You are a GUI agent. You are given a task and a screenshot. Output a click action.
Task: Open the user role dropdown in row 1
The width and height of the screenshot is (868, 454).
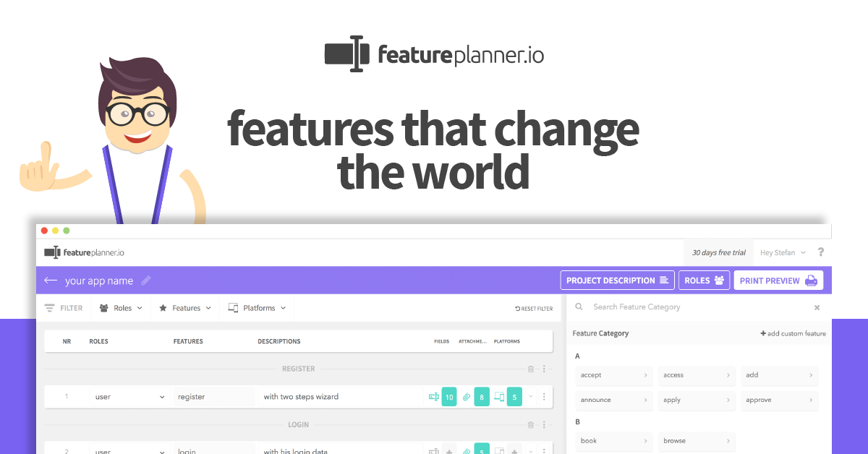coord(130,397)
